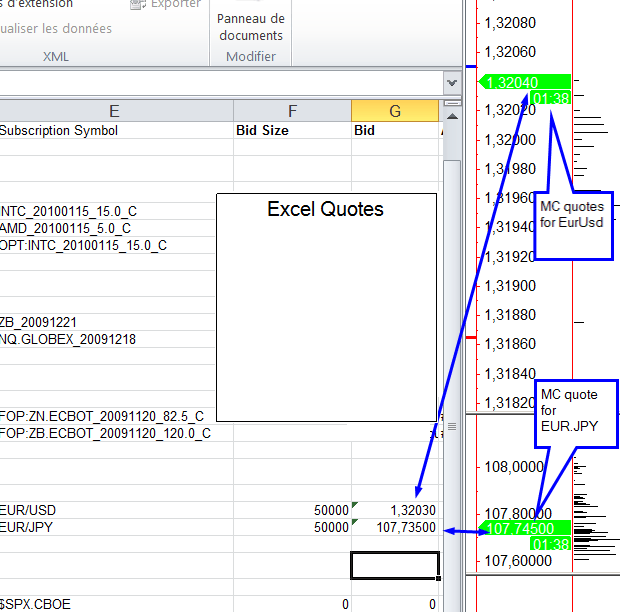
Task: Click the Bid header cell
Action: (395, 130)
